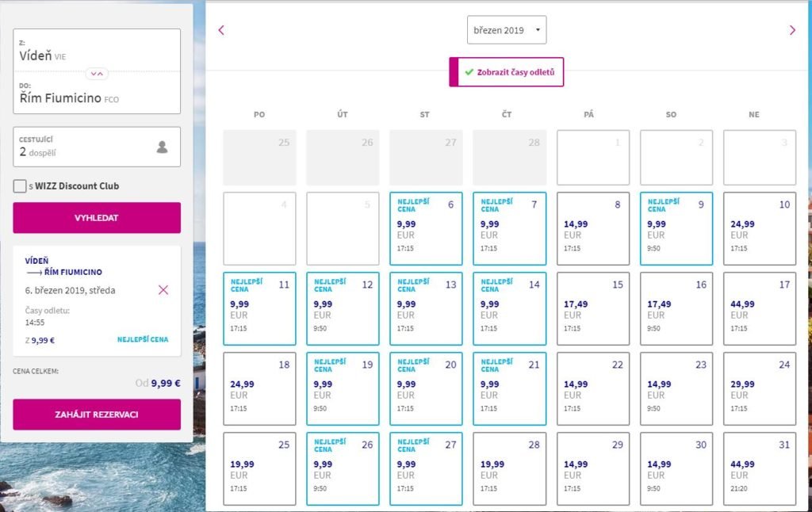Toggle the WIZZ Discount Club checkbox
This screenshot has height=512, width=812.
20,186
